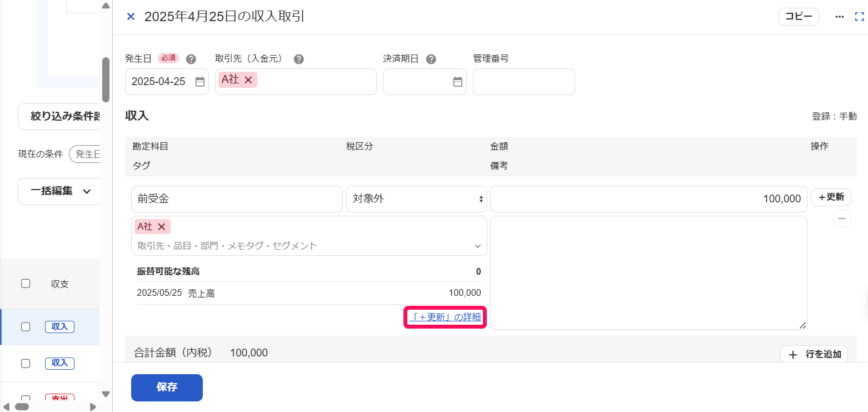Expand the tag selector chevron
The width and height of the screenshot is (868, 412).
[477, 246]
